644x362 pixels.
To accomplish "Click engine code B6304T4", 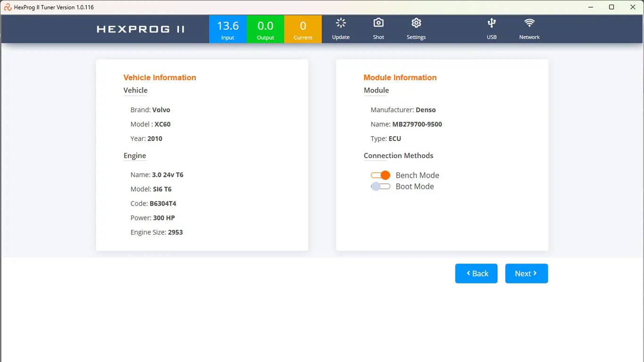I will [163, 204].
